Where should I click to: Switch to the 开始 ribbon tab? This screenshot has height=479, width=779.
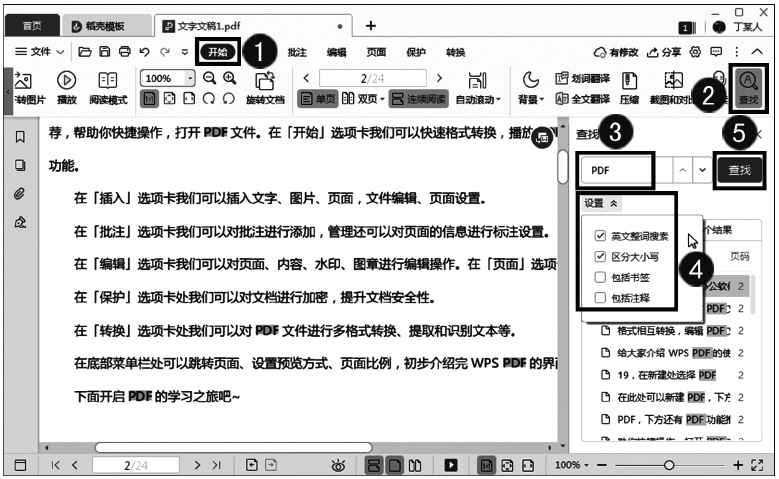[217, 51]
